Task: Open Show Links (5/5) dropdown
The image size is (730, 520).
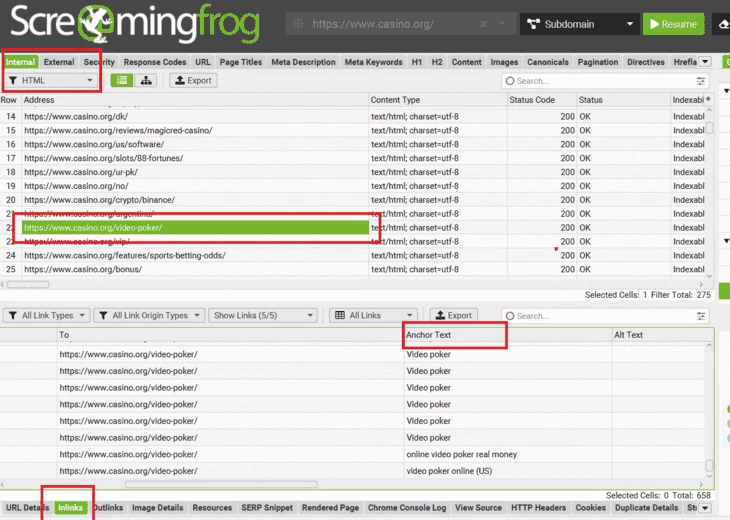Action: 263,316
